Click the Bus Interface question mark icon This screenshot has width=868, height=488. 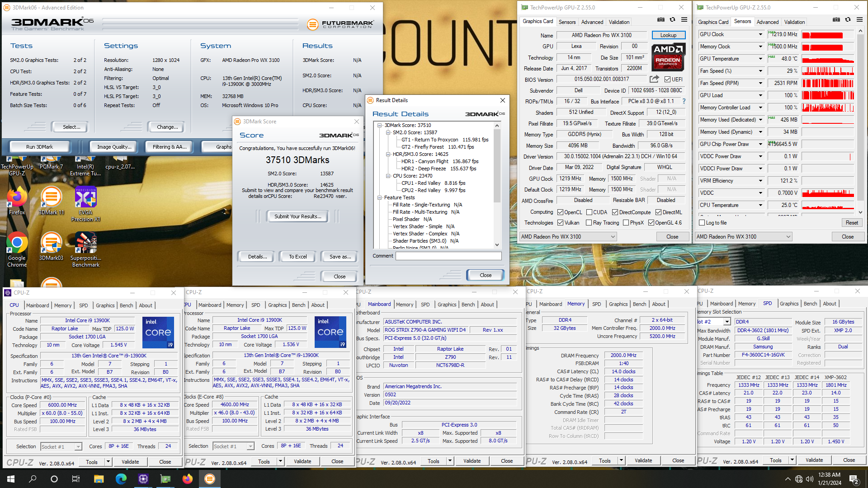(x=684, y=101)
